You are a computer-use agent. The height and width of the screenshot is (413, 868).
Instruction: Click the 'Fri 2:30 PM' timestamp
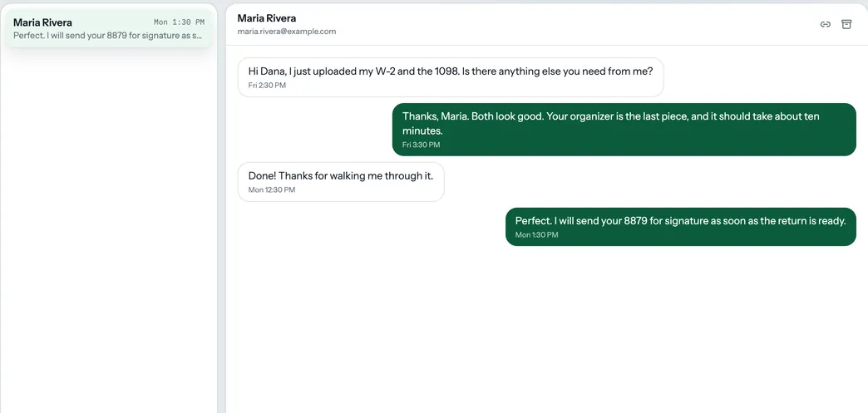point(267,86)
